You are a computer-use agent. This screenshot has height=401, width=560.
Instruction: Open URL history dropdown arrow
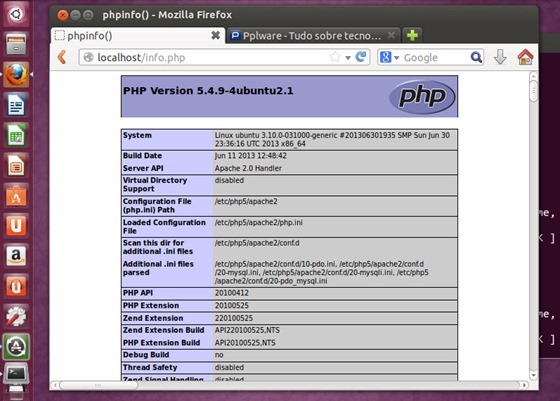pos(348,57)
